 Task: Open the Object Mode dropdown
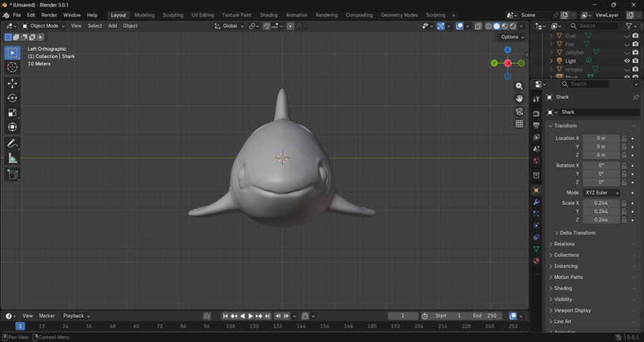point(43,26)
